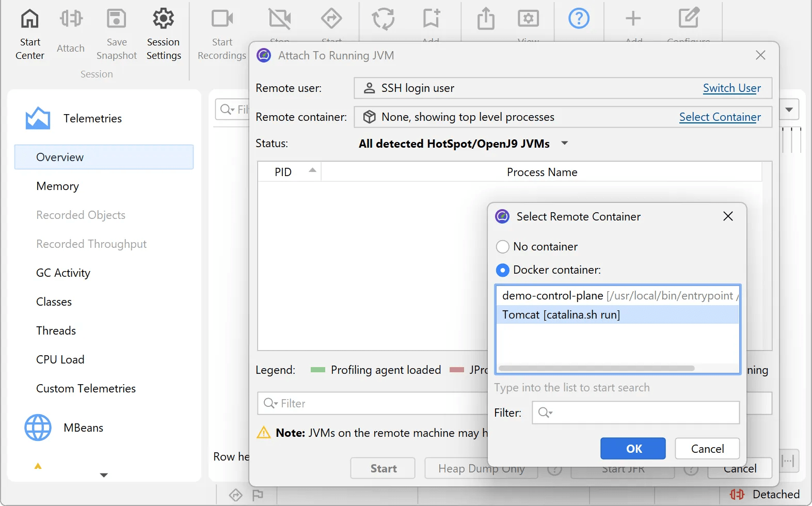The height and width of the screenshot is (506, 812).
Task: Click the Telemetries section icon
Action: pyautogui.click(x=38, y=118)
